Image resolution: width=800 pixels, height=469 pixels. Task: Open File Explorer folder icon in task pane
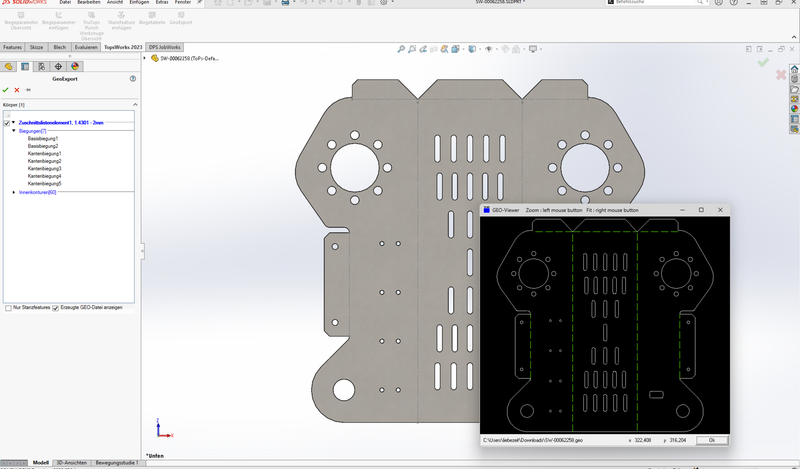coord(794,89)
